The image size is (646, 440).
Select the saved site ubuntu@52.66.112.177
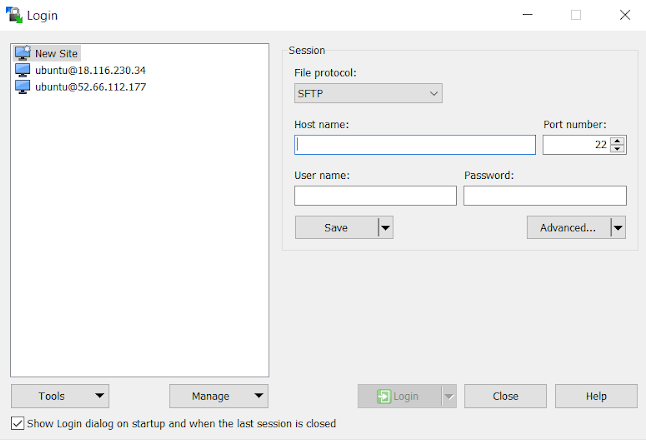(90, 87)
